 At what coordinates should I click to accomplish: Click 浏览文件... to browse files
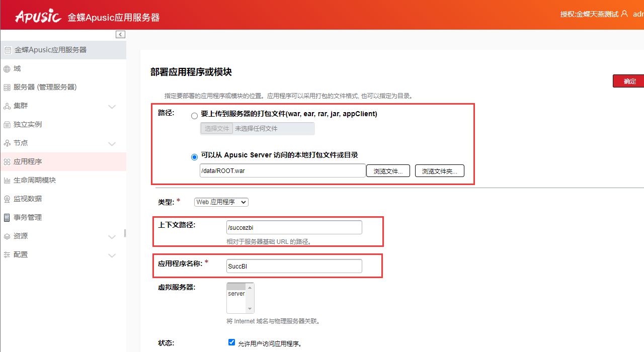pyautogui.click(x=388, y=170)
